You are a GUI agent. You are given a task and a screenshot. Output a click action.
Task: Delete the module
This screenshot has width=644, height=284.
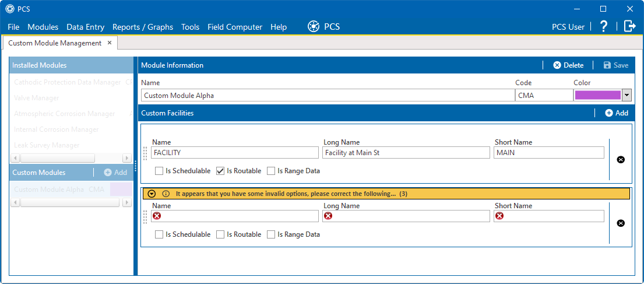coord(568,65)
